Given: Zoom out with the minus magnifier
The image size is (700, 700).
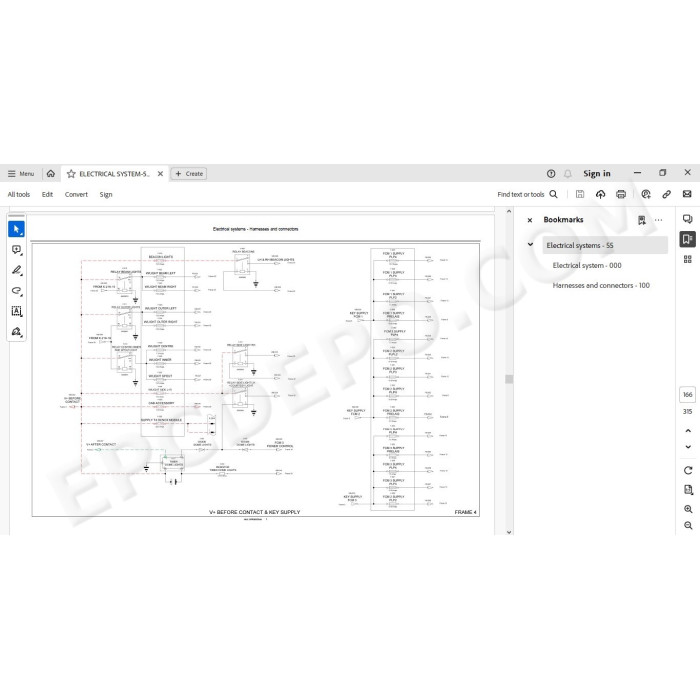Looking at the screenshot, I should pyautogui.click(x=688, y=525).
